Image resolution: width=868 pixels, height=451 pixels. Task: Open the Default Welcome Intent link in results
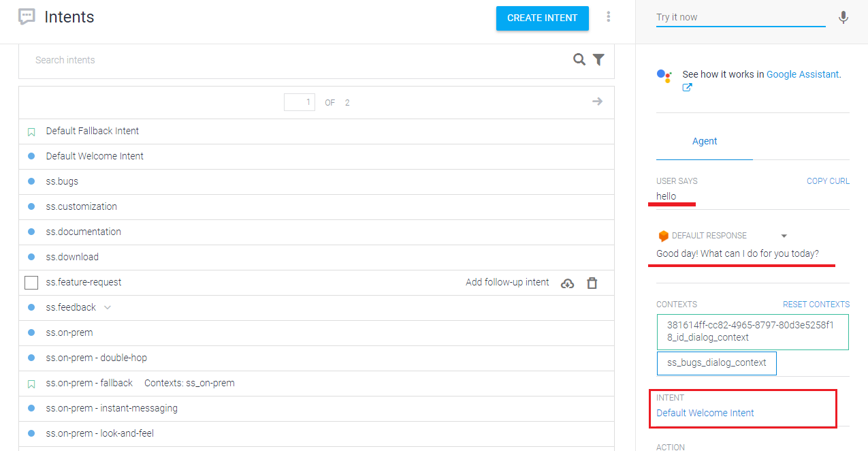point(705,413)
